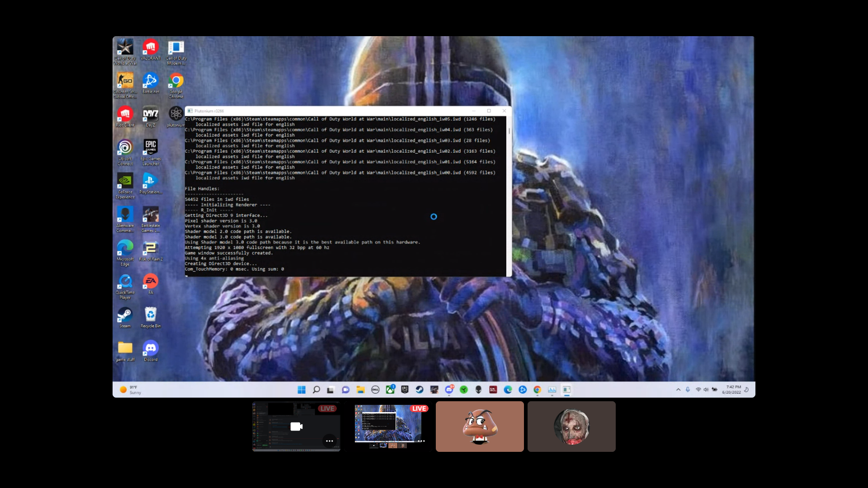Open Microsoft Edge desktop shortcut
868x488 pixels.
125,253
